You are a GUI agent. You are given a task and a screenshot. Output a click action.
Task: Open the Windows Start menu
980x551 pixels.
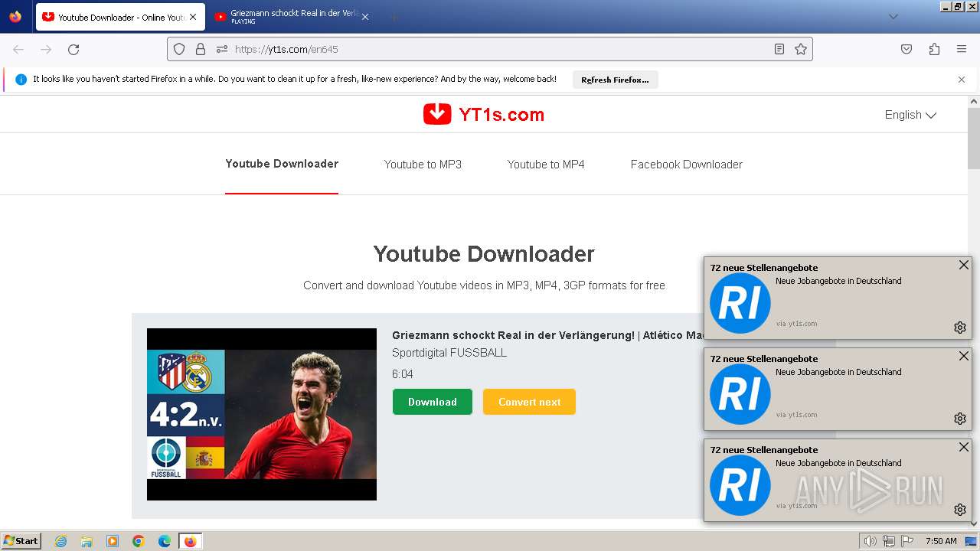[21, 541]
